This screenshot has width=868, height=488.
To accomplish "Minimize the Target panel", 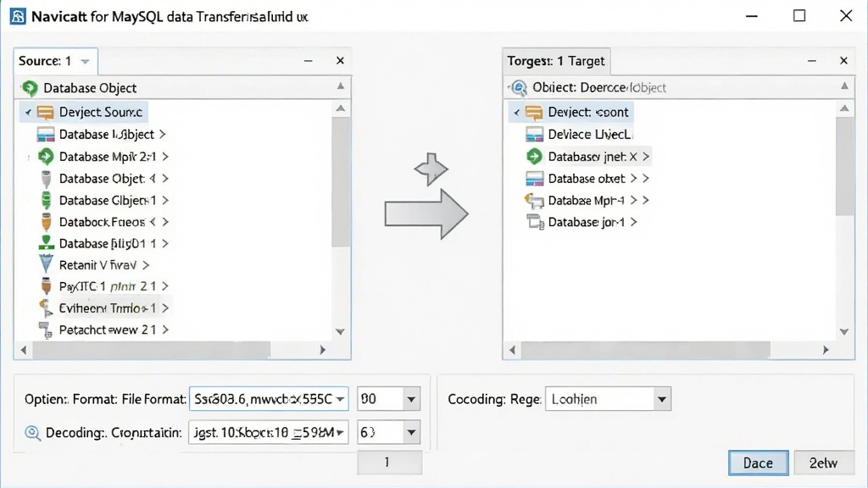I will (811, 61).
